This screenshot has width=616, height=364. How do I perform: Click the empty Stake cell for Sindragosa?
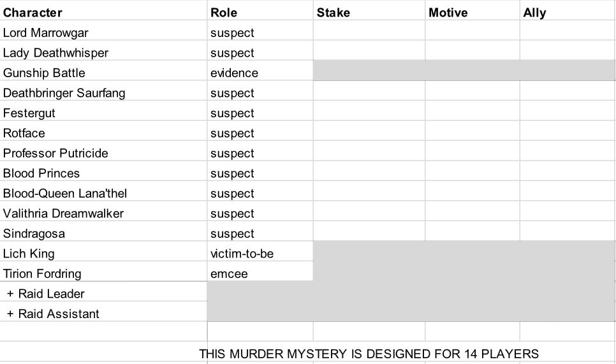coord(369,233)
